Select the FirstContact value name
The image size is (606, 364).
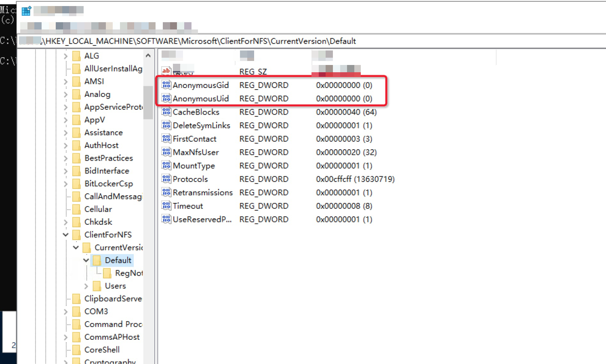[x=195, y=139]
